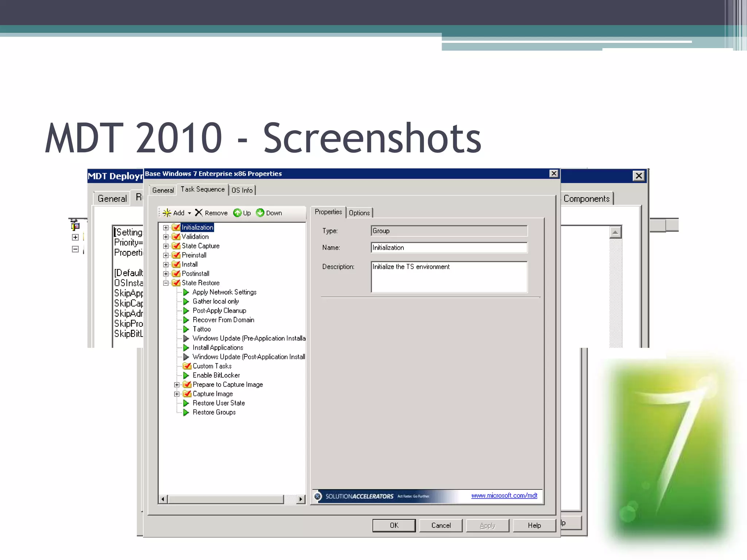Switch to the General tab in Properties dialog
The image size is (747, 560).
(163, 190)
